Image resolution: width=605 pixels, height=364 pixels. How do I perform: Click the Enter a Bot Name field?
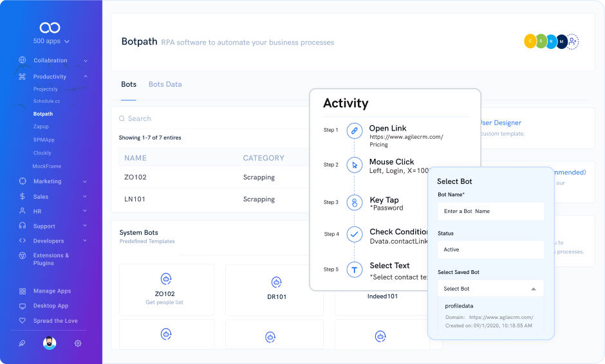[490, 211]
